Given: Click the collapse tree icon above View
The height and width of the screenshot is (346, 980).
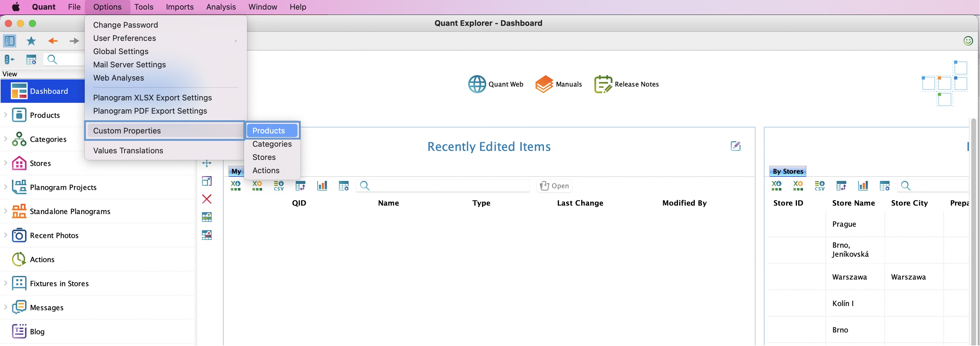Looking at the screenshot, I should 9,59.
